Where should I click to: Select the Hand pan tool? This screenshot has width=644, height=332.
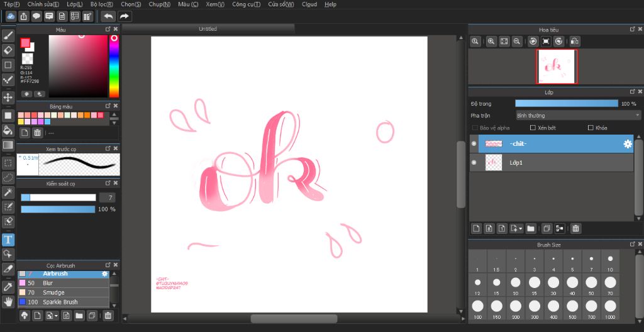[x=8, y=302]
